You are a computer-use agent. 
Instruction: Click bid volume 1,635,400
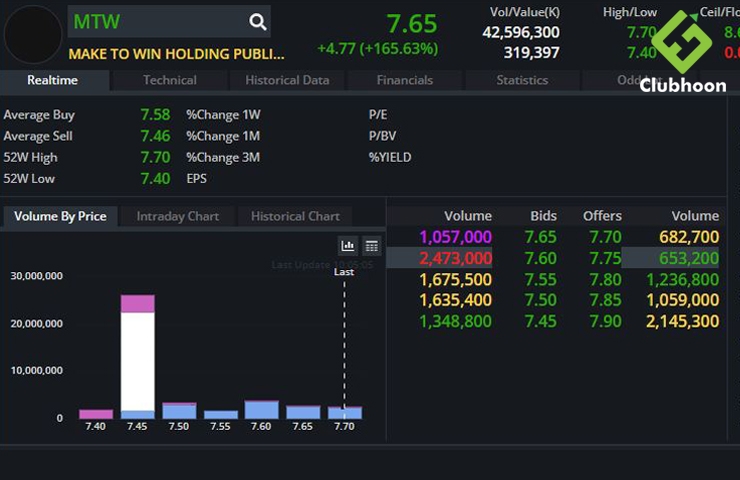click(x=455, y=300)
